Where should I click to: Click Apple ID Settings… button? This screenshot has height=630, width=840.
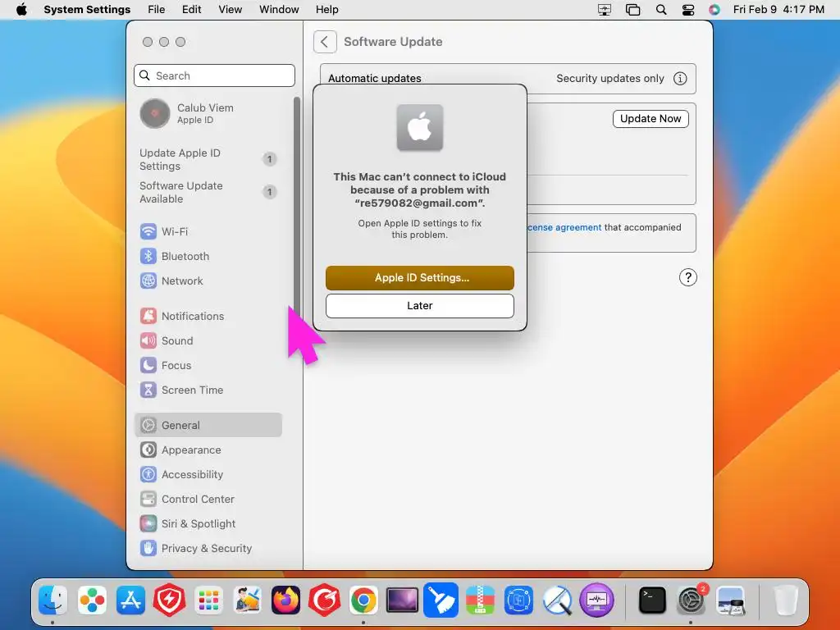pos(420,278)
